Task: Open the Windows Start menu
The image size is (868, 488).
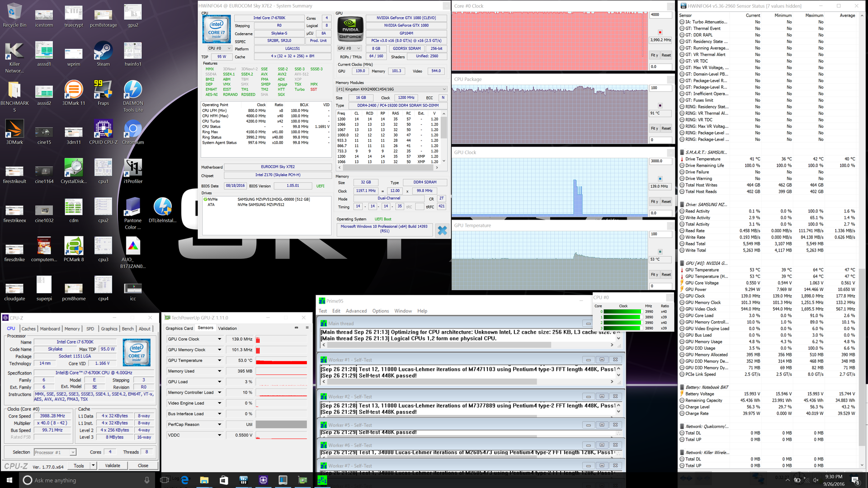Action: pyautogui.click(x=9, y=480)
